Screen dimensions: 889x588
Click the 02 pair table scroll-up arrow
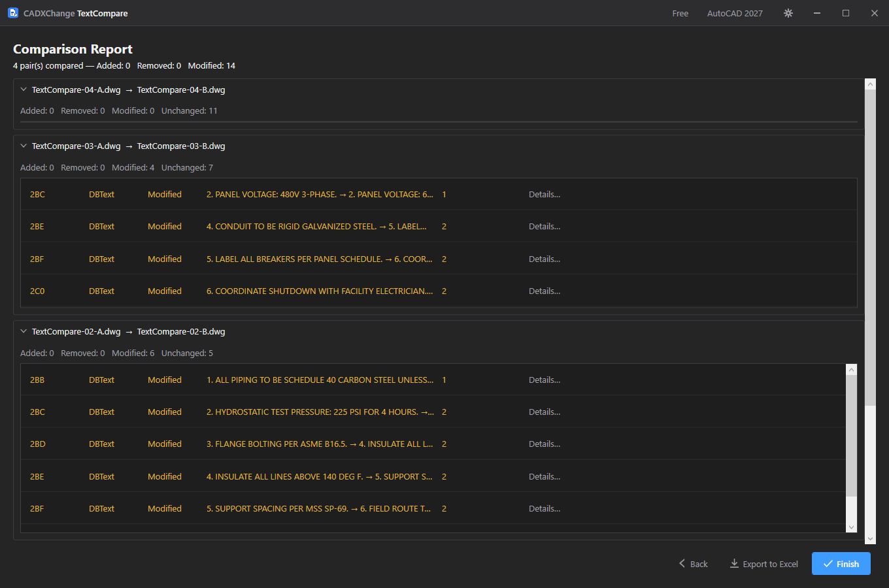pos(851,370)
